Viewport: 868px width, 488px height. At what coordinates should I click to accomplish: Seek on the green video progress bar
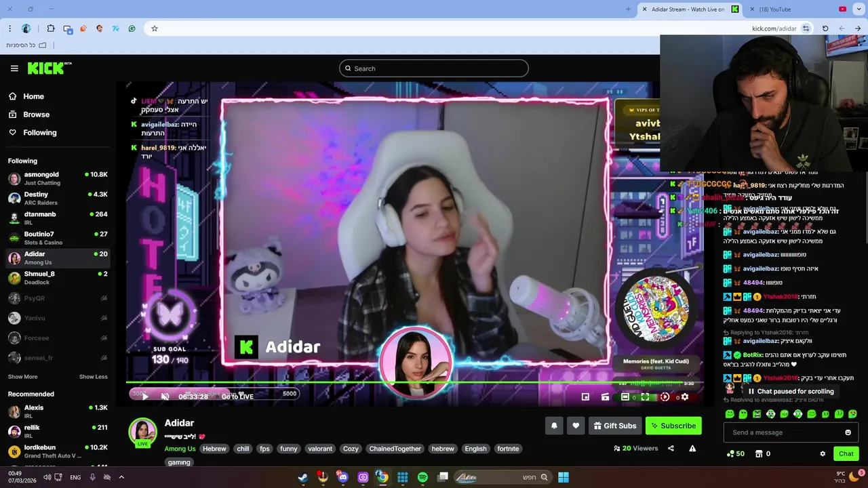414,383
